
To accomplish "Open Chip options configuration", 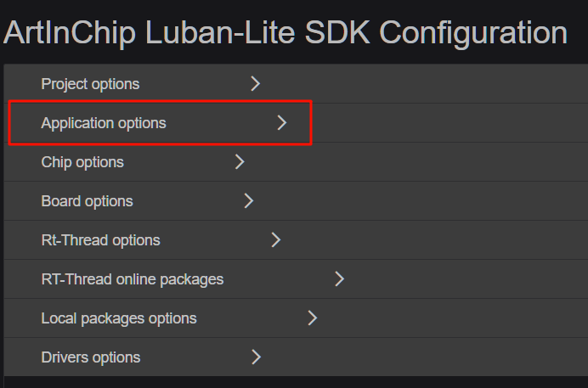I will point(82,162).
